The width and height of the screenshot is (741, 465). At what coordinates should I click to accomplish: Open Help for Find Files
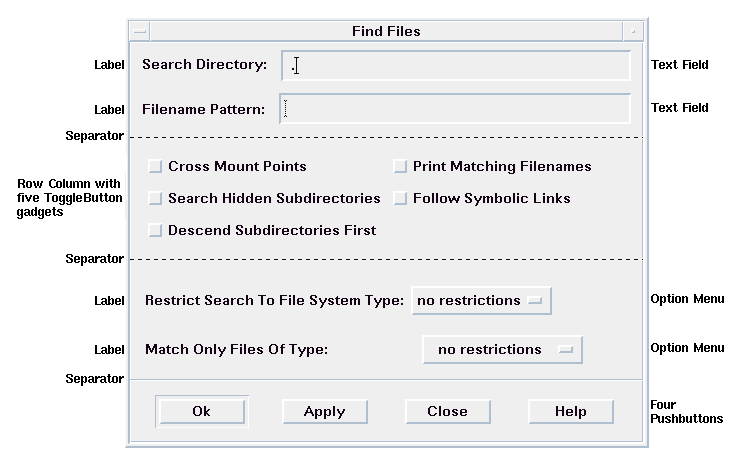pyautogui.click(x=570, y=411)
